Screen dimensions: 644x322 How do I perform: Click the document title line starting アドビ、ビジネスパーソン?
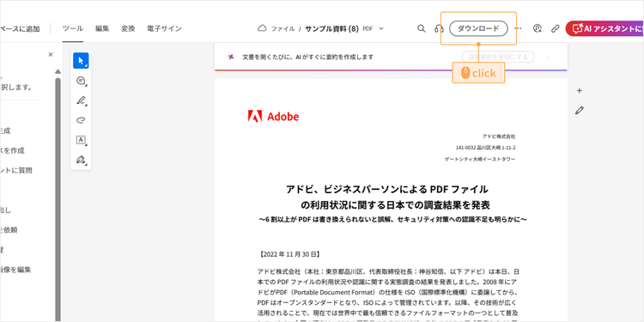click(x=387, y=190)
